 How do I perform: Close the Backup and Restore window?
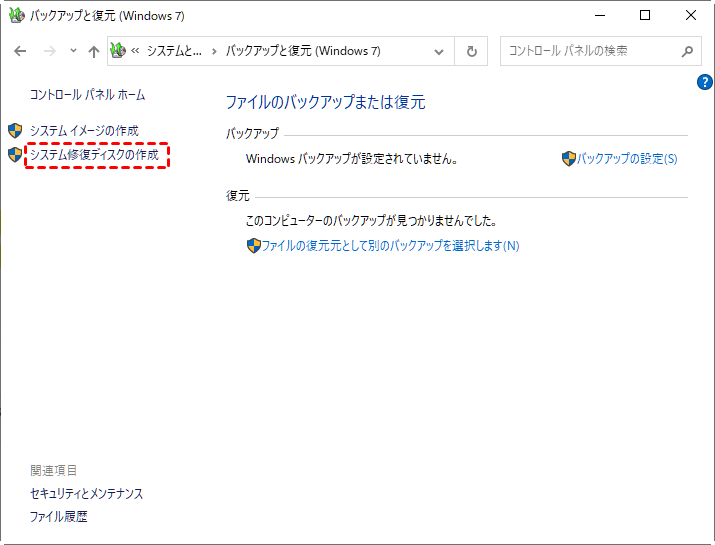click(x=691, y=16)
